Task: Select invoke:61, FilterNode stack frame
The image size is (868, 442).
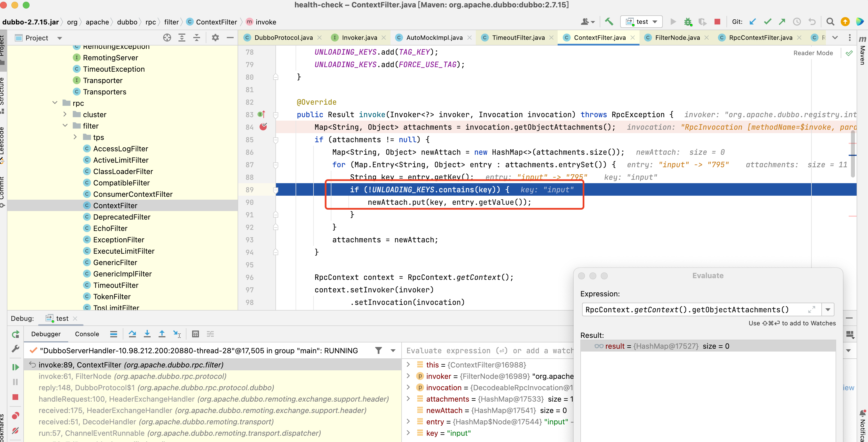Action: pyautogui.click(x=212, y=376)
